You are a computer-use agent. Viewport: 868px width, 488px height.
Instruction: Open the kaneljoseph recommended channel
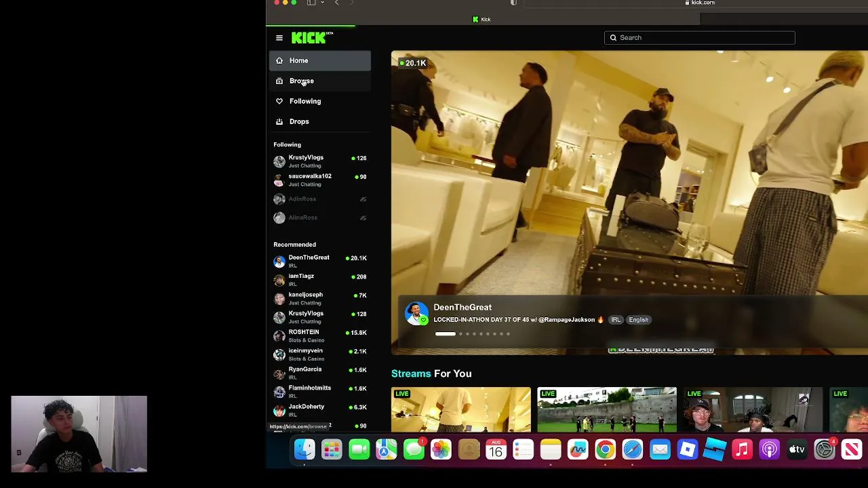tap(320, 298)
